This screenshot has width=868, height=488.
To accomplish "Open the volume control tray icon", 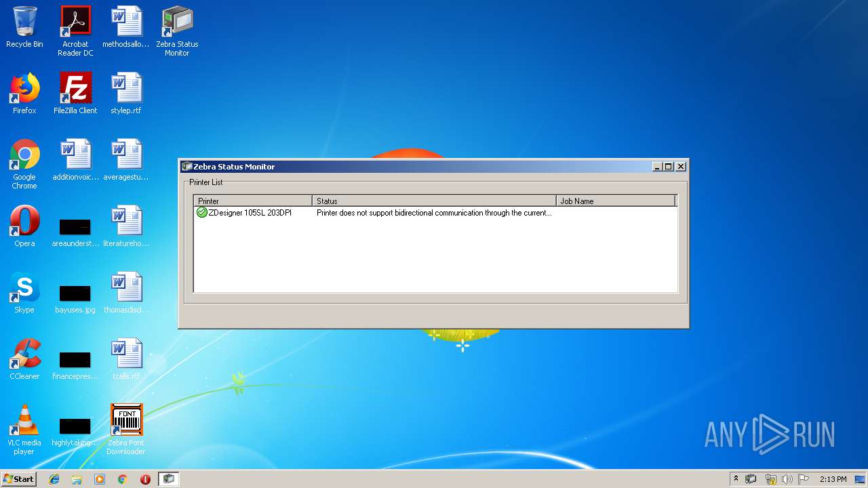I will [787, 479].
